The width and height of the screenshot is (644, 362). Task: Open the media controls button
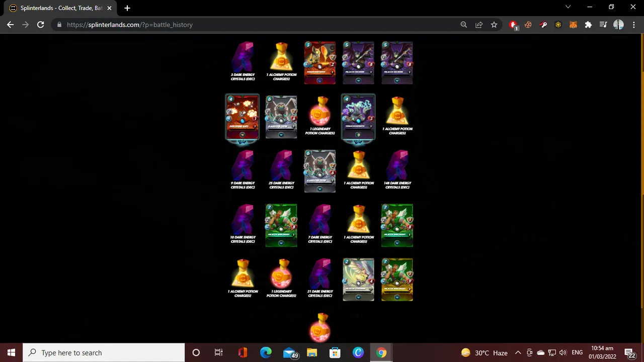[603, 25]
